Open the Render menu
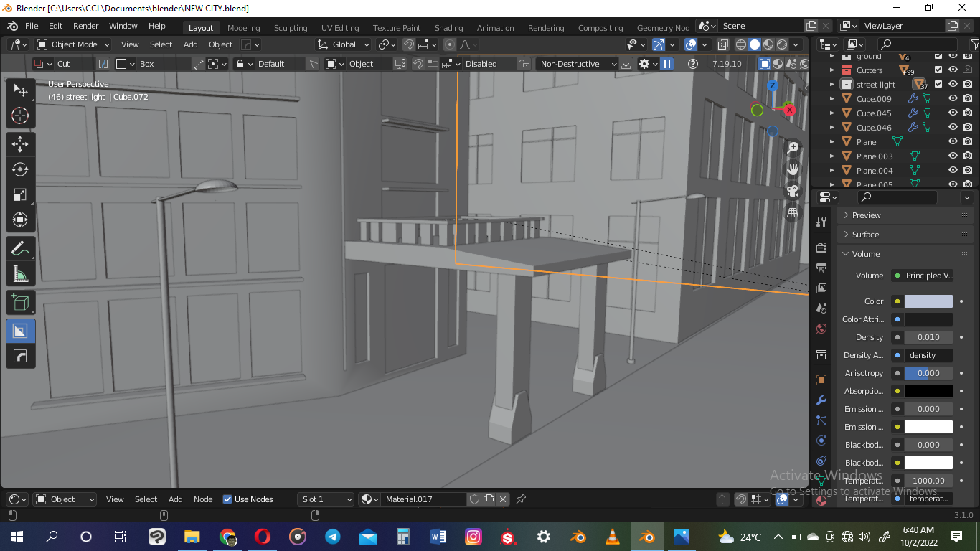Image resolution: width=980 pixels, height=551 pixels. pyautogui.click(x=85, y=26)
